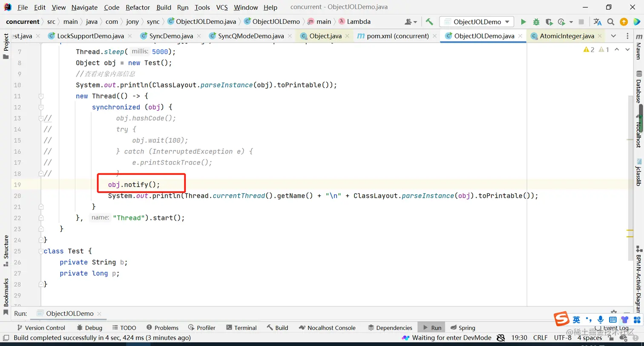Open the Version Control tool window
The height and width of the screenshot is (346, 644).
coord(40,328)
